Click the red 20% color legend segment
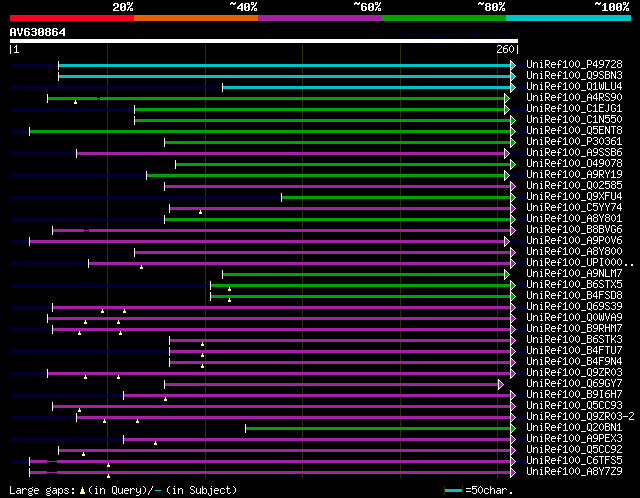Screen dimensions: 640x498 pyautogui.click(x=72, y=18)
